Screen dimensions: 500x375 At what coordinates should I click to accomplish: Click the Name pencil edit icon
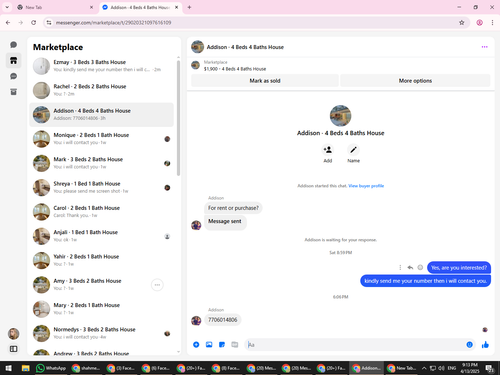353,150
